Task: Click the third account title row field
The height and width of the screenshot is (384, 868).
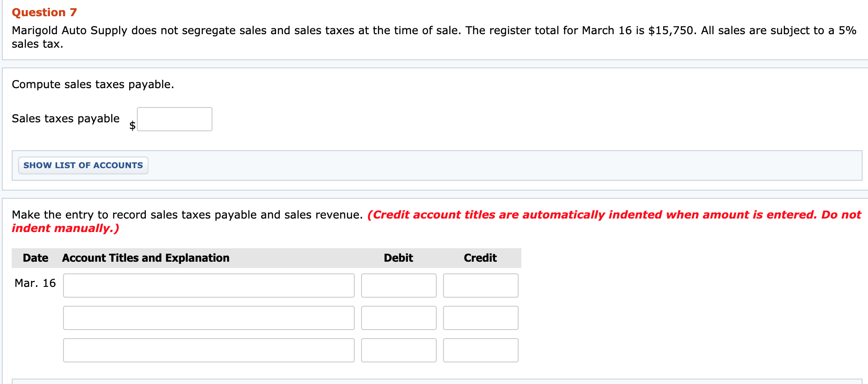Action: click(x=208, y=350)
